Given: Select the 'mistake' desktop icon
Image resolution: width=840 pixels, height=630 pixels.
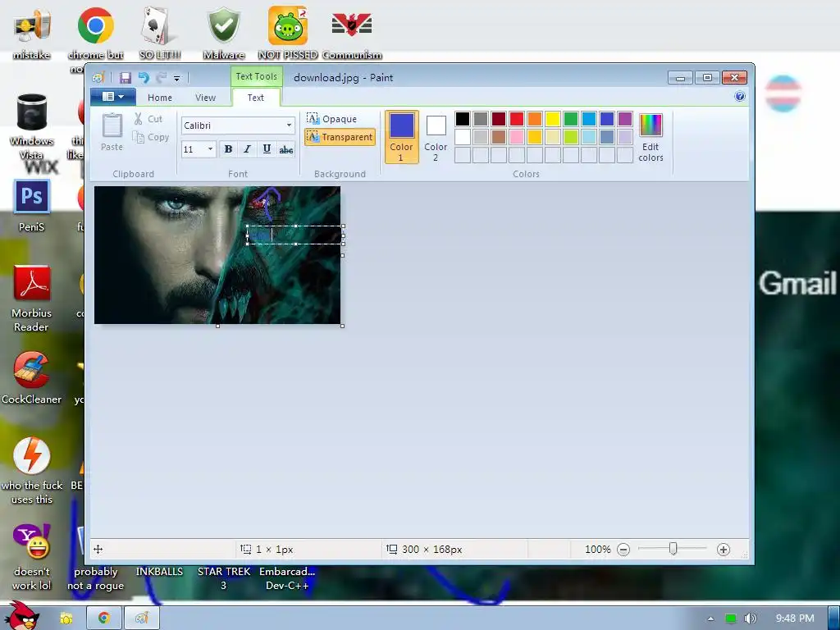Looking at the screenshot, I should (32, 33).
